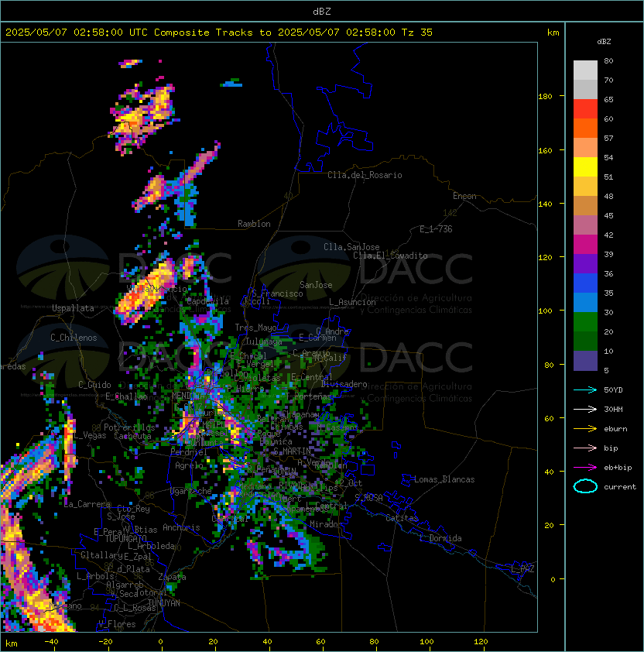This screenshot has height=652, width=644.
Task: Click the white 30HM arrow in the legend
Action: click(x=585, y=409)
